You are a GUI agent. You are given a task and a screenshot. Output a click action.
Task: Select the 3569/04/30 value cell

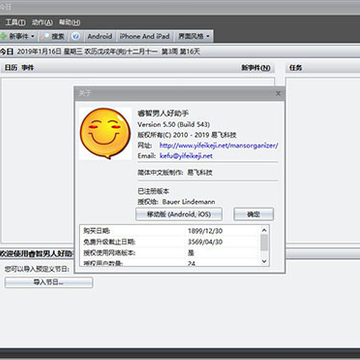[x=205, y=242]
